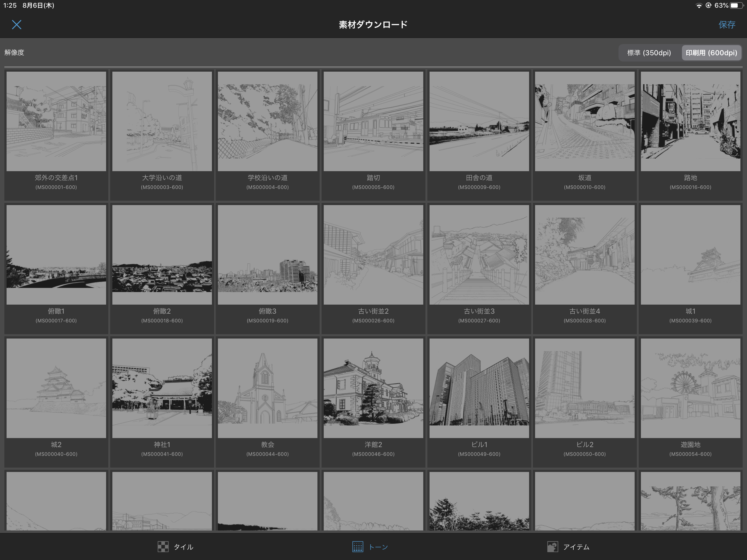
Task: Click the text MS000016-600
Action: pos(690,187)
